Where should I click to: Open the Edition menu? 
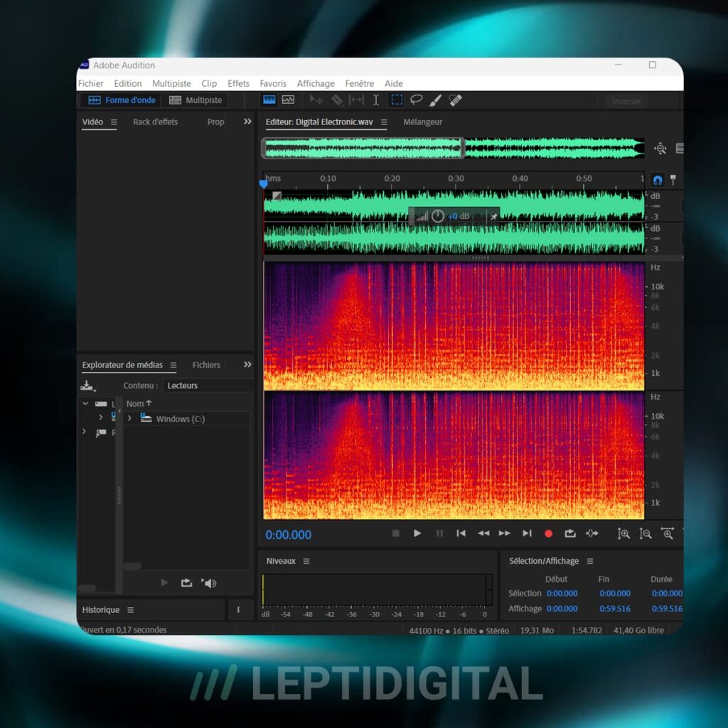point(128,84)
